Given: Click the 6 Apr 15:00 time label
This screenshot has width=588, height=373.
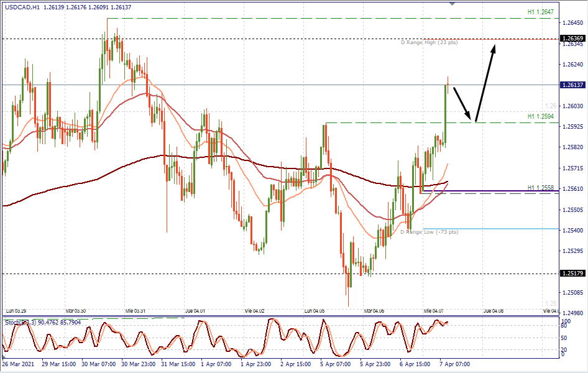Looking at the screenshot, I should [415, 364].
